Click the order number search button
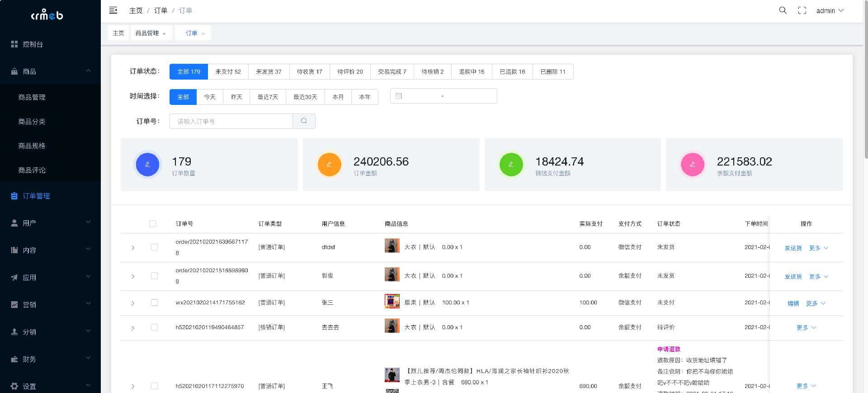This screenshot has height=393, width=868. [x=304, y=121]
